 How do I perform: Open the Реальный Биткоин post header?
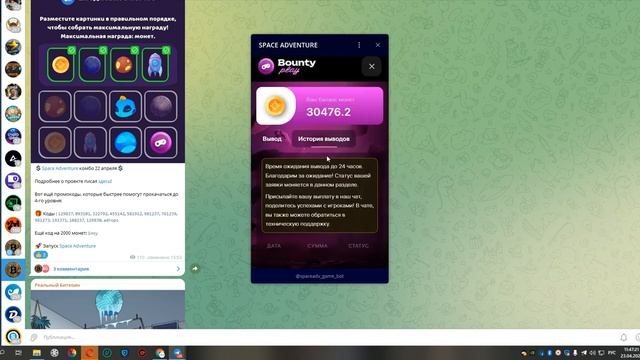[x=57, y=285]
